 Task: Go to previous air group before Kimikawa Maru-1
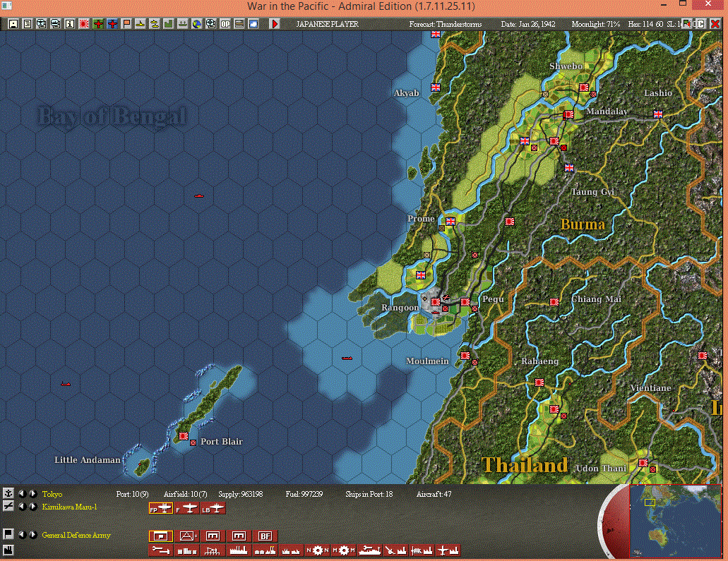point(22,506)
